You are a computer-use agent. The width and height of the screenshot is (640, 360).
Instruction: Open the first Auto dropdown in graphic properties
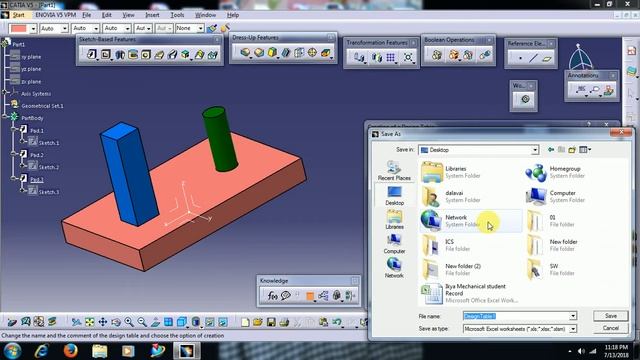click(x=64, y=28)
